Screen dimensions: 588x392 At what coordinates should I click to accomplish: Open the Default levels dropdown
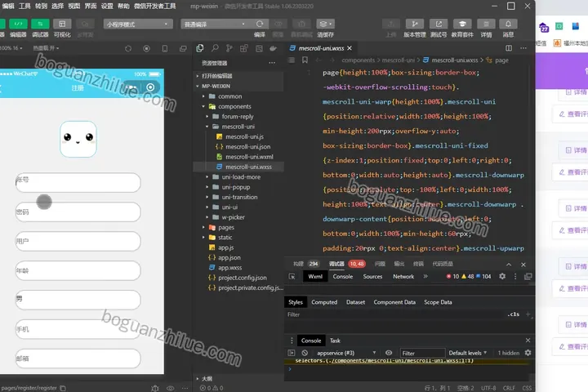coord(468,353)
